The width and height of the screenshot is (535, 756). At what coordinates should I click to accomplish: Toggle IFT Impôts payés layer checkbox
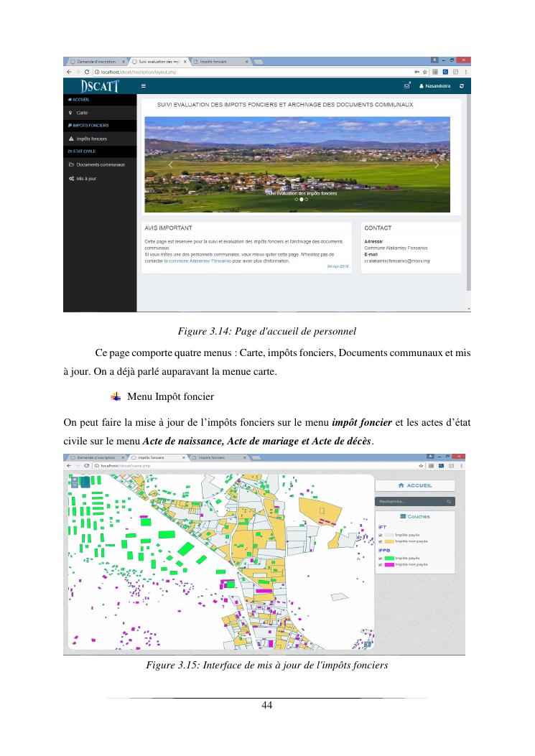381,534
